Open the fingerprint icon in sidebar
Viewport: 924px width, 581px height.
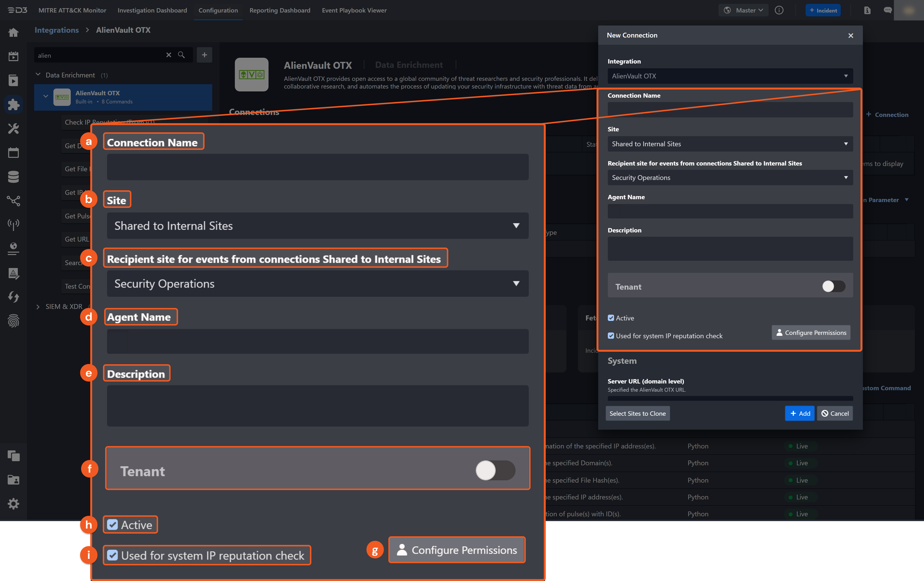[x=13, y=321]
